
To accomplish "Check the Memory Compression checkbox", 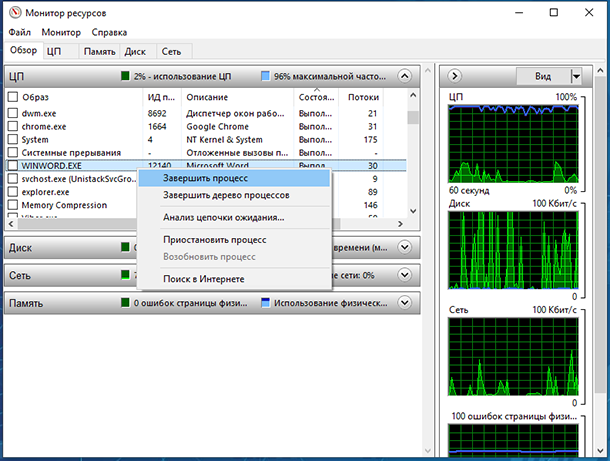I will pyautogui.click(x=13, y=205).
